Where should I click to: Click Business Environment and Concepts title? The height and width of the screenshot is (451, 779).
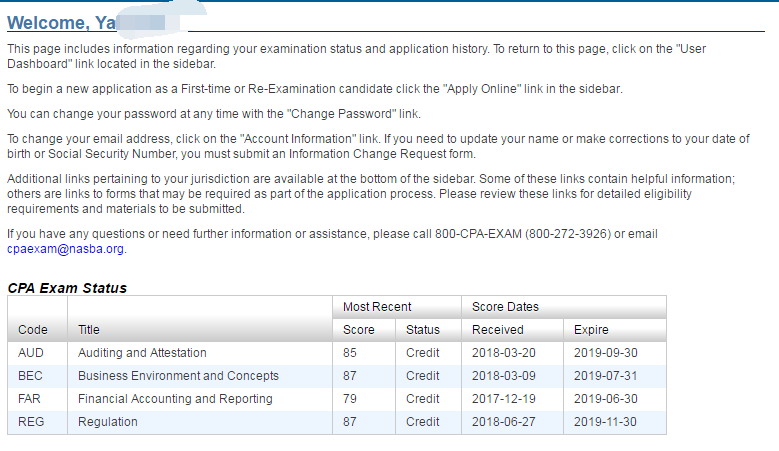pos(178,376)
